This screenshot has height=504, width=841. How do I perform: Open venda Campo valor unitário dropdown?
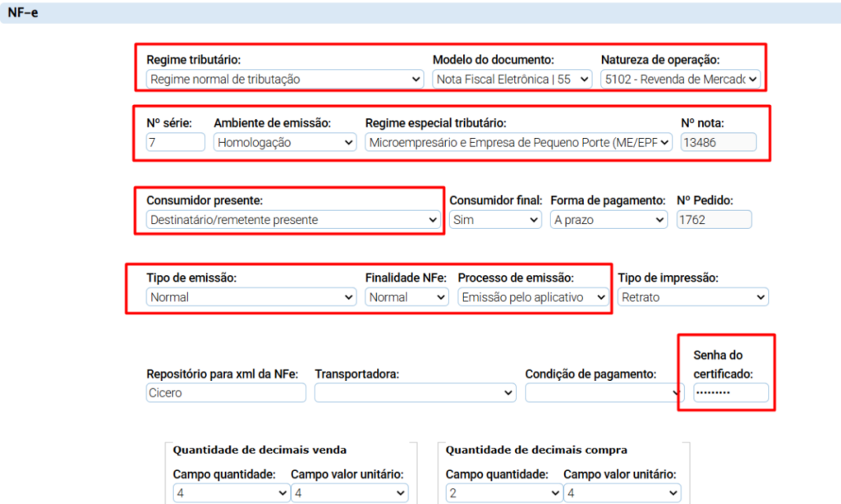[x=349, y=493]
